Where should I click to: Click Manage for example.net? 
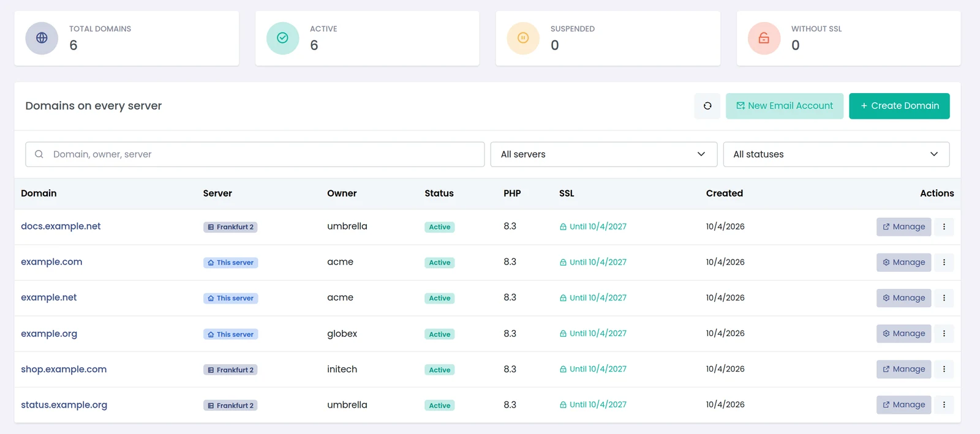pos(904,297)
